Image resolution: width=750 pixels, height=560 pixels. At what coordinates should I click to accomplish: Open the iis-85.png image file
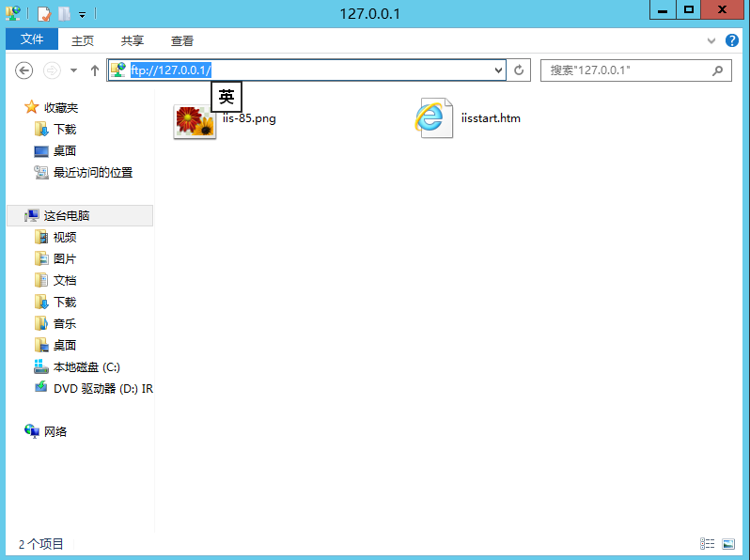coord(195,120)
